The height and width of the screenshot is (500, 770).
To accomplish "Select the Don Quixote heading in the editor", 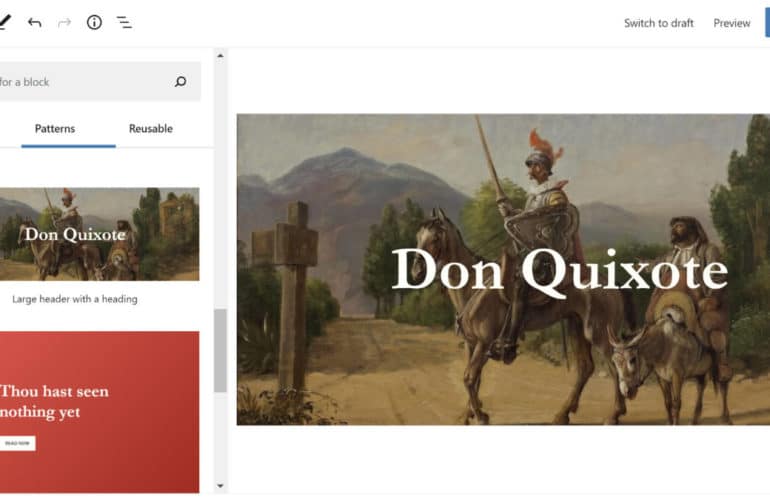I will click(559, 271).
